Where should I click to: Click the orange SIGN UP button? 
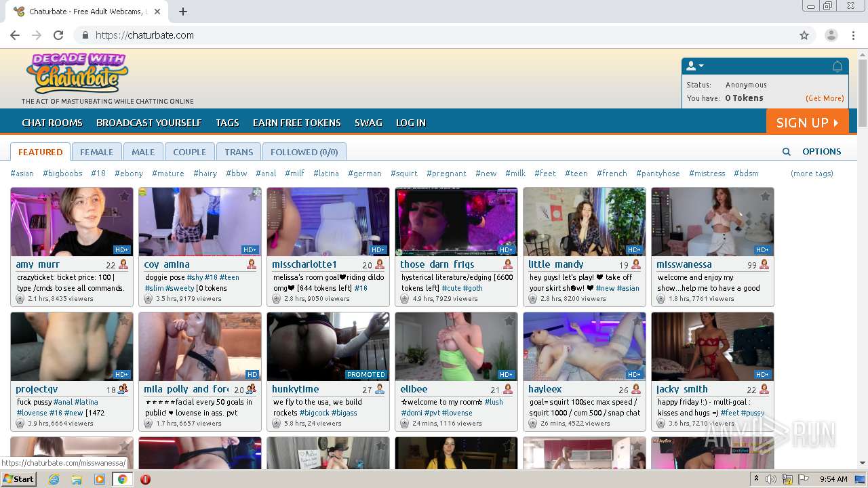[x=807, y=122]
